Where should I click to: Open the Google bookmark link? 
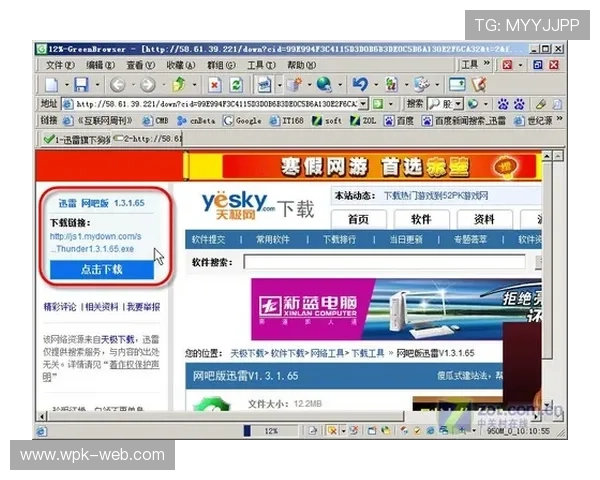[243, 121]
